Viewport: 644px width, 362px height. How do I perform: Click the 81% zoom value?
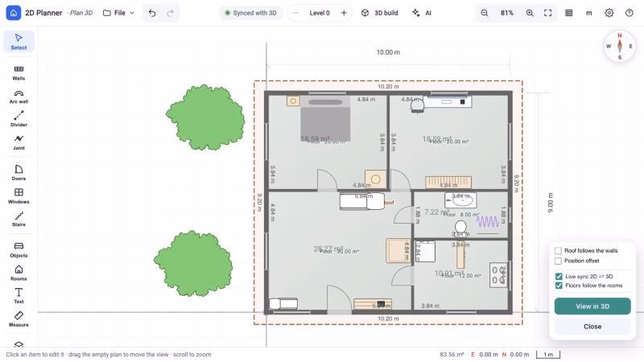507,13
